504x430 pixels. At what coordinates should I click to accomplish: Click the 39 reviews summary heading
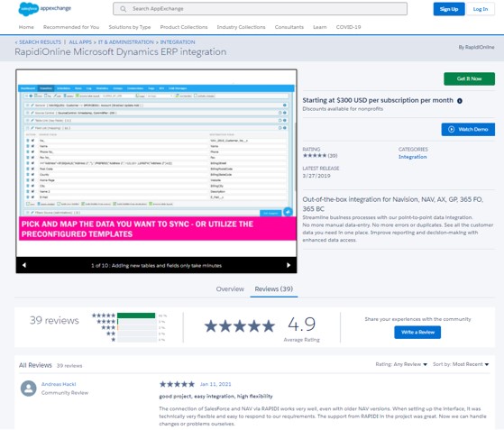point(54,320)
